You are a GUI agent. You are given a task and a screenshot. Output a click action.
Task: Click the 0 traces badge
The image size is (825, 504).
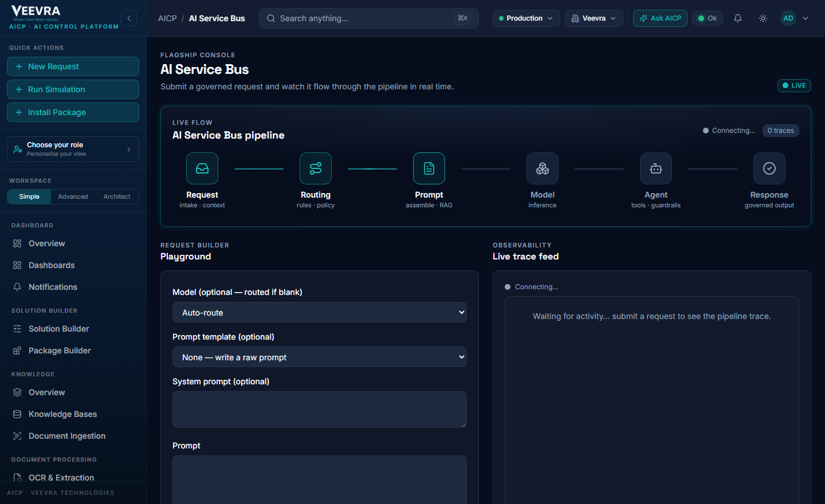point(781,131)
